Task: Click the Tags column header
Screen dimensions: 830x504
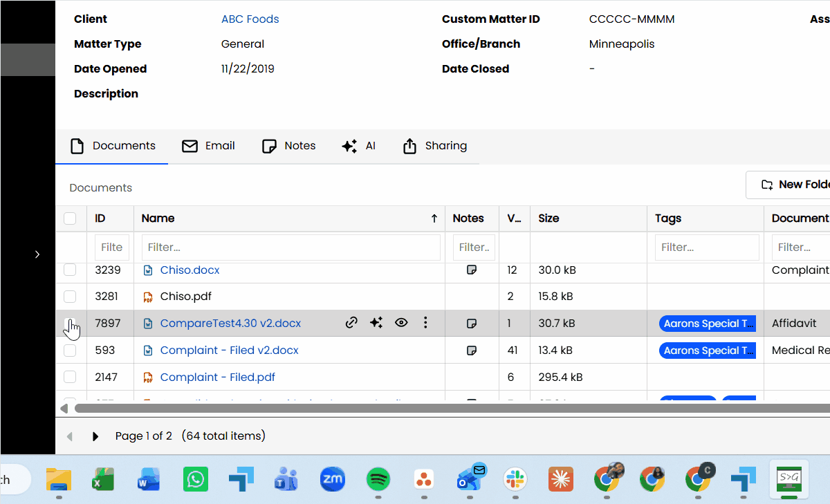Action: coord(668,218)
